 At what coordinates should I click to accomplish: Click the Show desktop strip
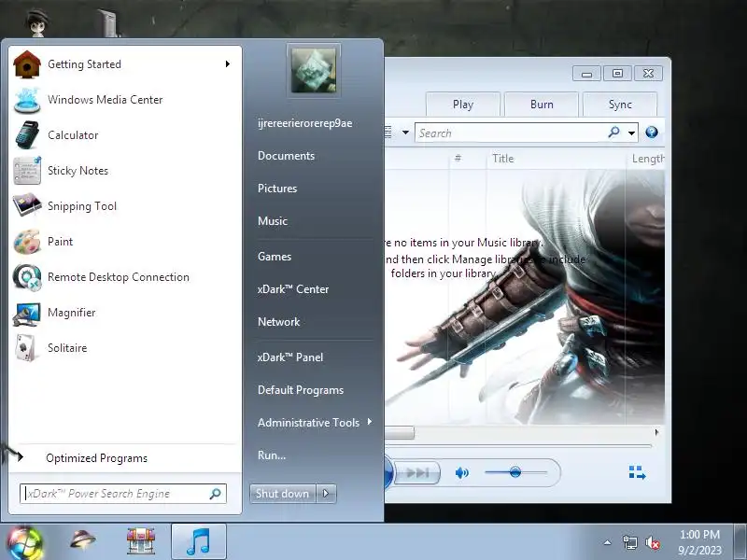pos(740,542)
